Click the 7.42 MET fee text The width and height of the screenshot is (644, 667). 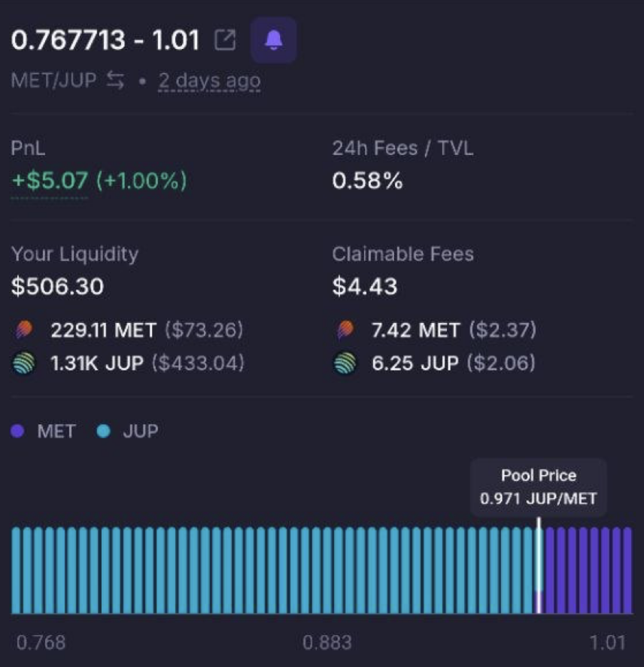(416, 330)
